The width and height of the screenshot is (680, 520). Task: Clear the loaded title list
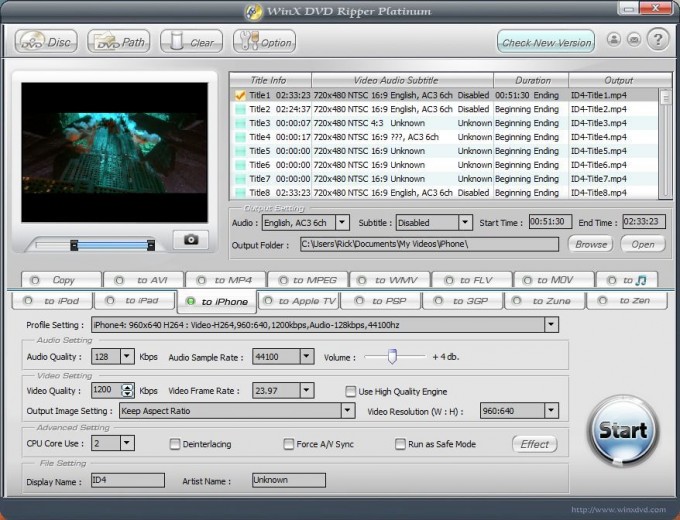coord(191,42)
